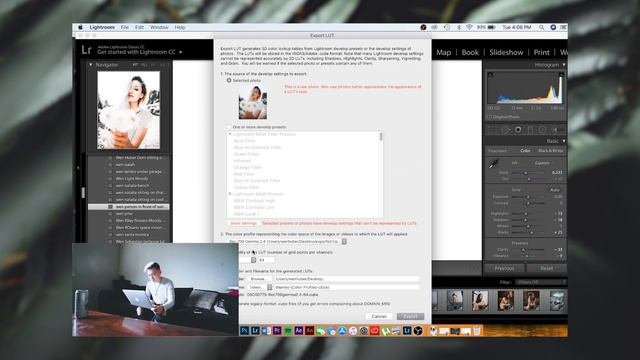
Task: Click the Reset button in Develop panel
Action: 547,268
